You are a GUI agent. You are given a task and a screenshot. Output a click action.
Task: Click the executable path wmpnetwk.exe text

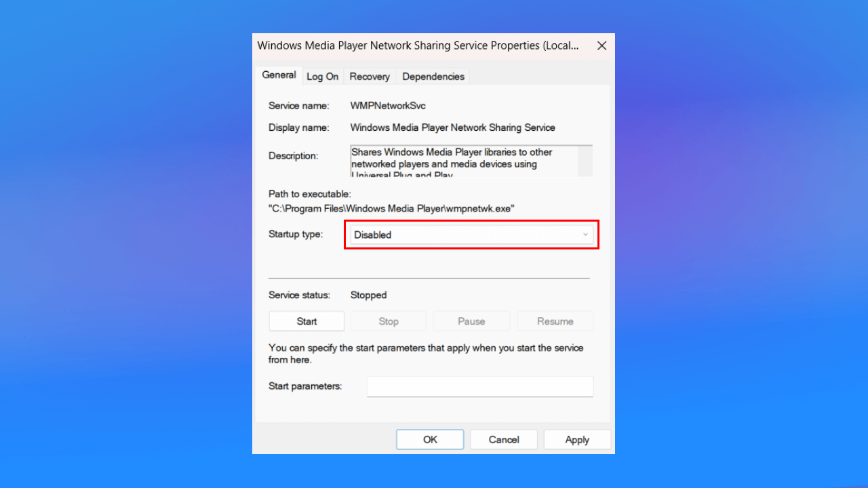click(391, 209)
